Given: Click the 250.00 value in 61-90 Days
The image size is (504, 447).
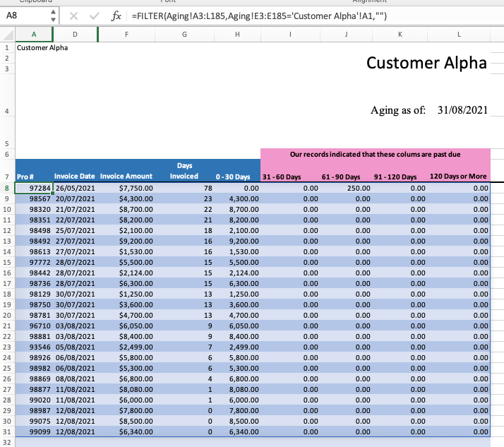Looking at the screenshot, I should coord(359,188).
